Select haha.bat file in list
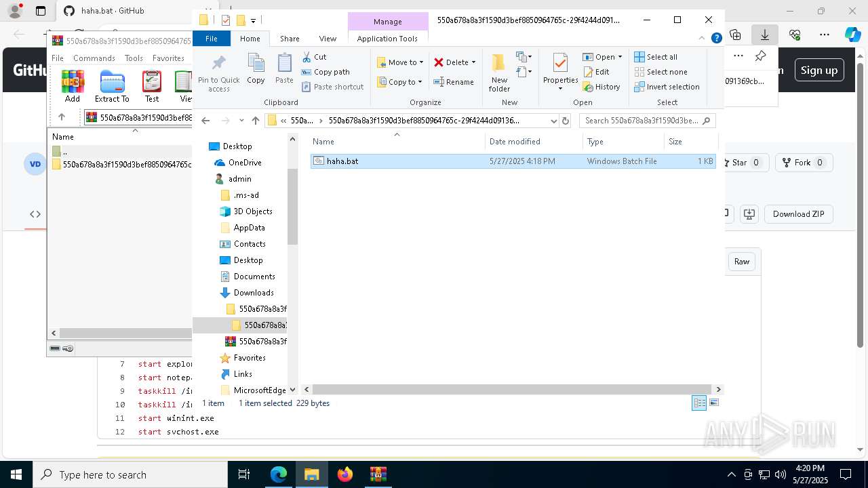This screenshot has width=868, height=488. click(513, 161)
